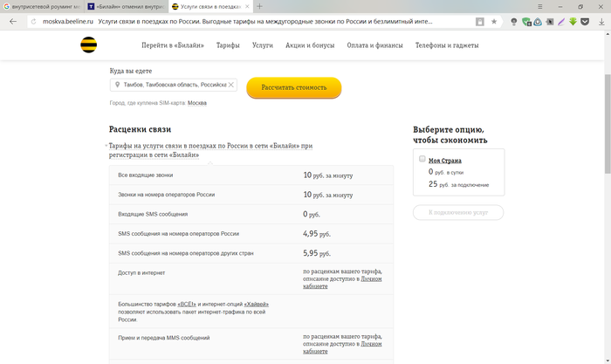Open the Услуги navigation menu
Viewport: 611px width, 364px height.
[x=262, y=45]
